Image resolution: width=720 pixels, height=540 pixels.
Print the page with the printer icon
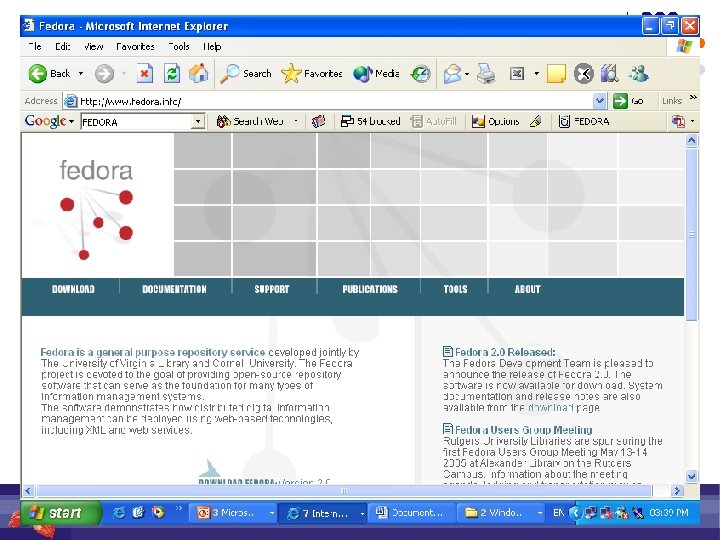pos(486,73)
